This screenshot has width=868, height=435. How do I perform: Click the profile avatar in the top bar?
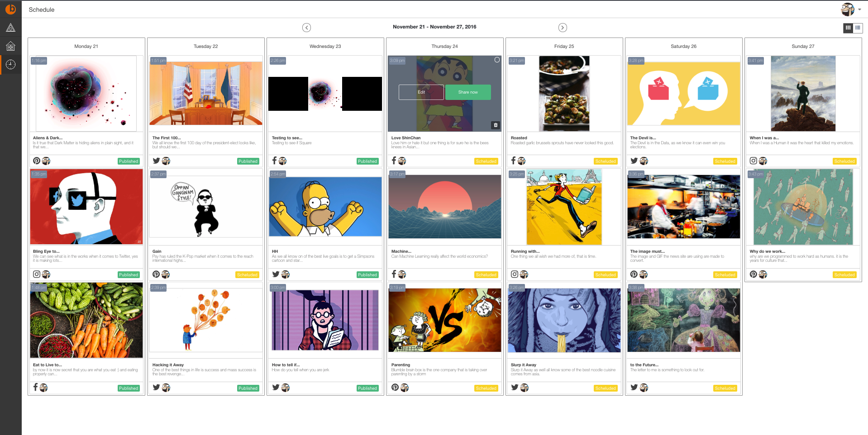pos(848,9)
